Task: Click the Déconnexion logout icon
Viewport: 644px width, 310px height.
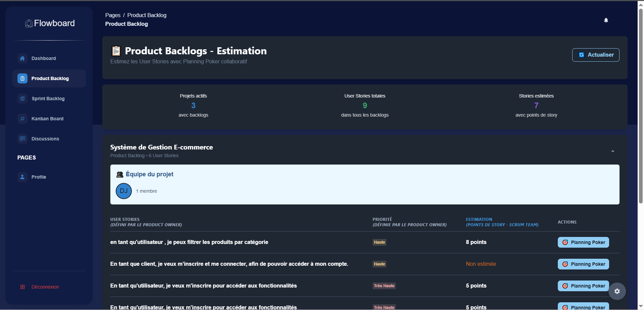Action: tap(22, 287)
